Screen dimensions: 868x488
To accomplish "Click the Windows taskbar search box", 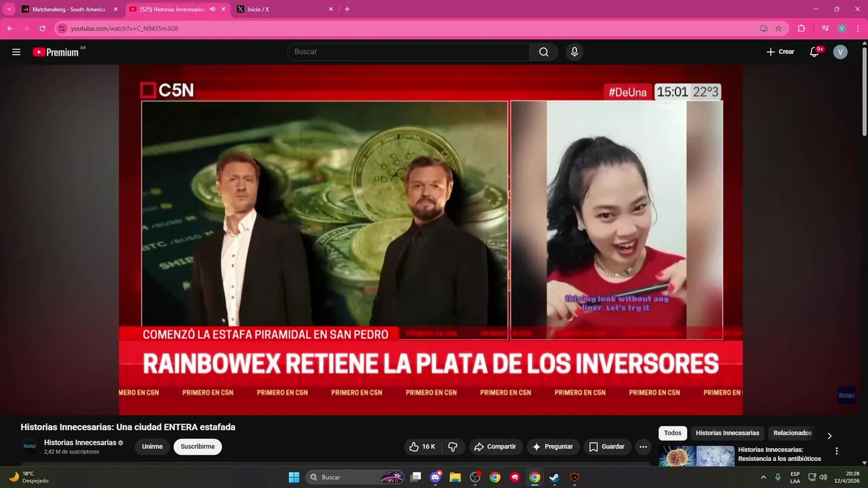I will tap(356, 477).
